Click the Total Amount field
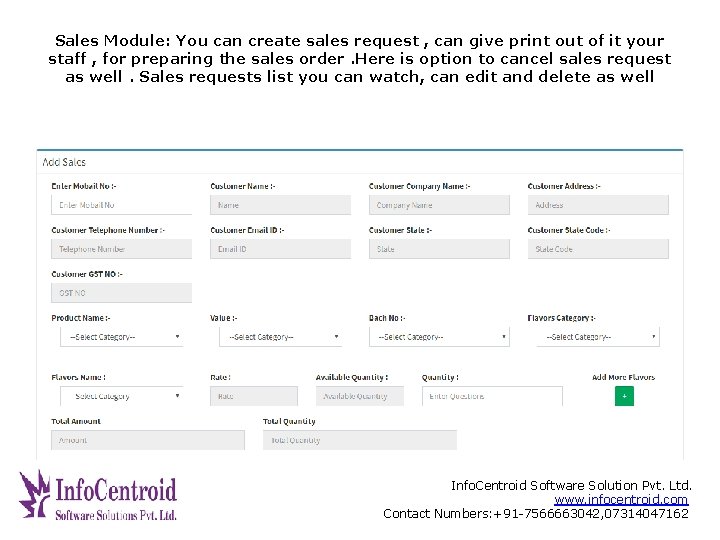This screenshot has height=540, width=720. pos(147,440)
